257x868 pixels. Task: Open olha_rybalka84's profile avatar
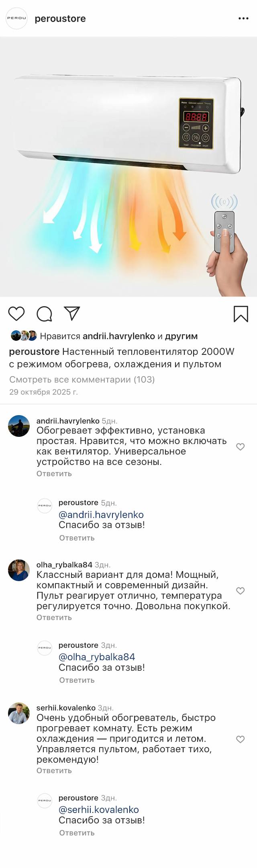19,570
